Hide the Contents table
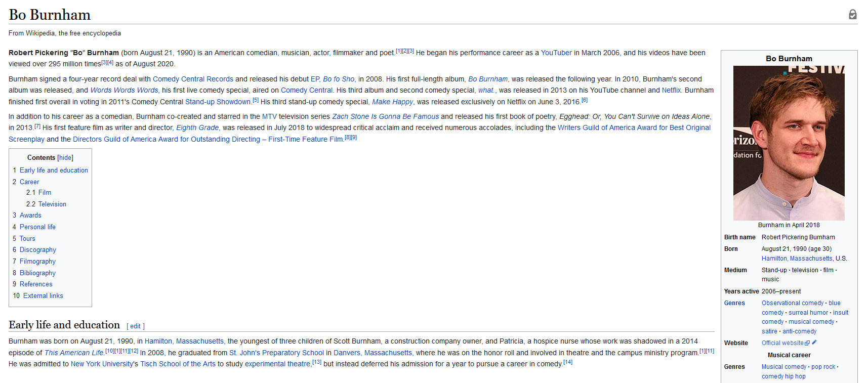The height and width of the screenshot is (383, 868). tap(65, 158)
